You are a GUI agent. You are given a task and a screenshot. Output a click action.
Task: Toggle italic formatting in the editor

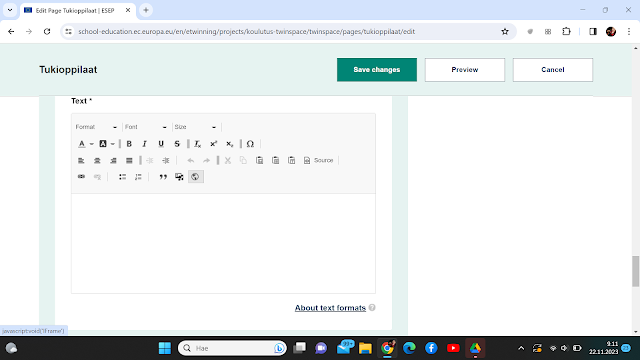click(144, 144)
